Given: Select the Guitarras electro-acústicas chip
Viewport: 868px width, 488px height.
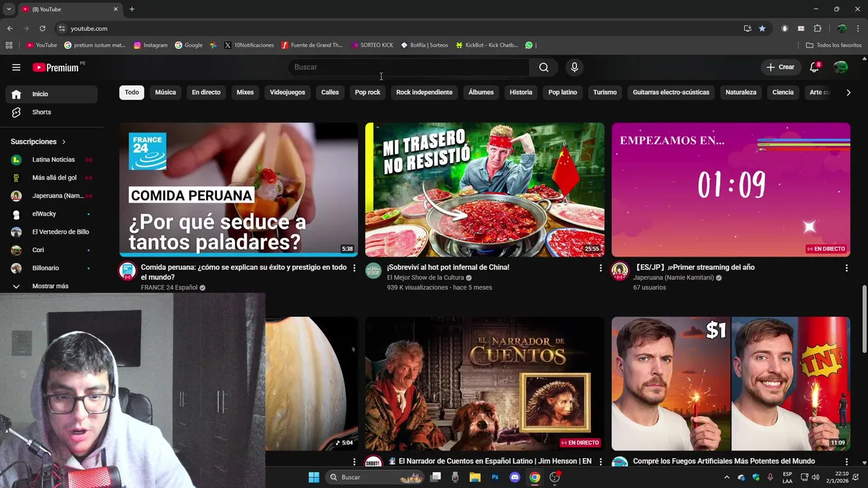Looking at the screenshot, I should [671, 92].
